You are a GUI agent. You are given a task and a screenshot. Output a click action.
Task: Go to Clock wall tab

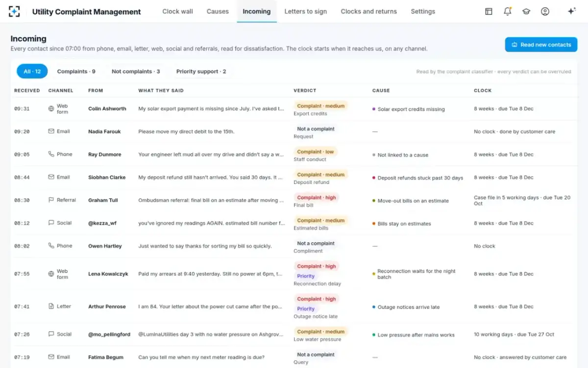[177, 11]
